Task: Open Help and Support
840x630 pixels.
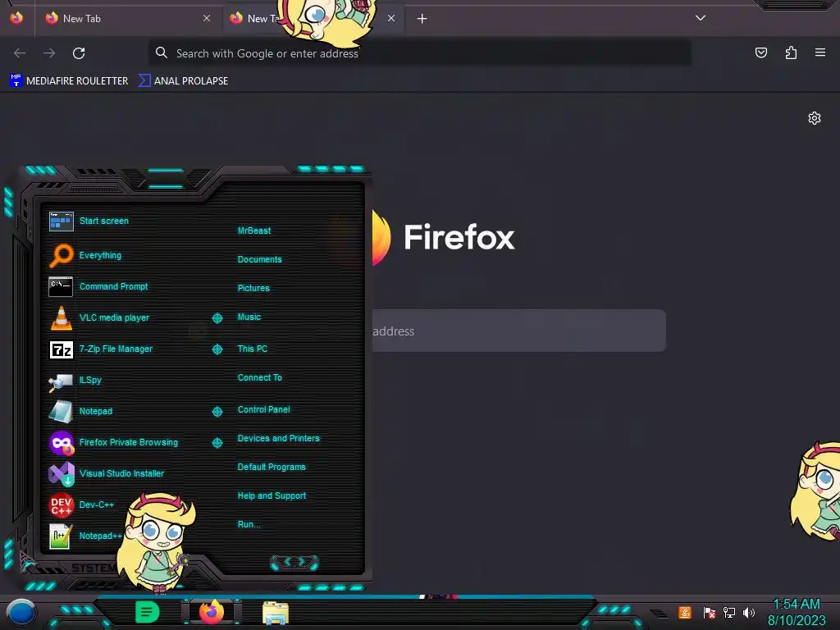Action: click(x=272, y=496)
